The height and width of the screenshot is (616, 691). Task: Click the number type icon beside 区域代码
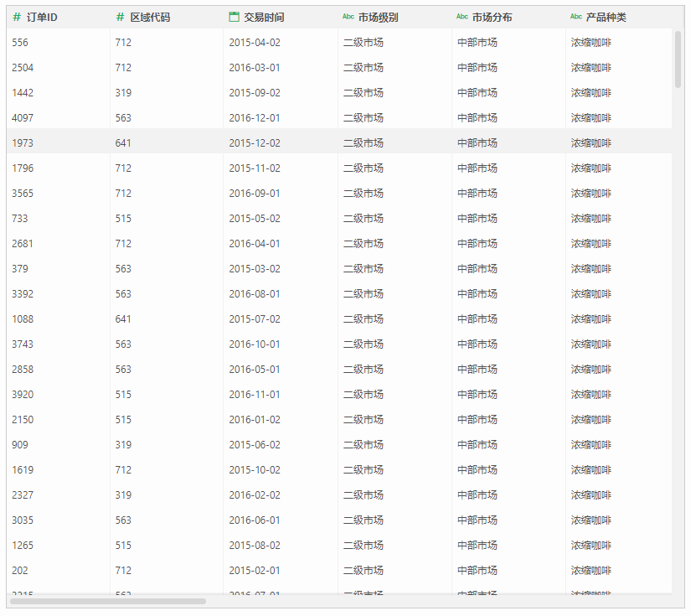click(x=120, y=18)
